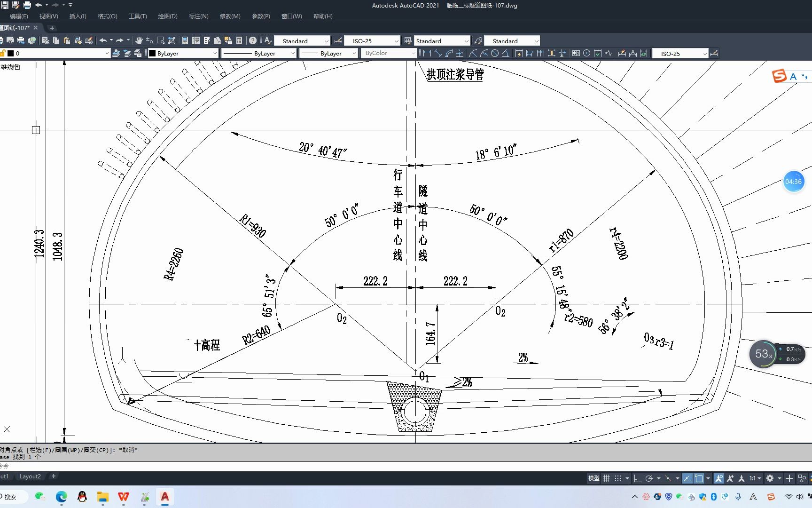Click the 模型 model space button
Image resolution: width=812 pixels, height=508 pixels.
pos(594,478)
